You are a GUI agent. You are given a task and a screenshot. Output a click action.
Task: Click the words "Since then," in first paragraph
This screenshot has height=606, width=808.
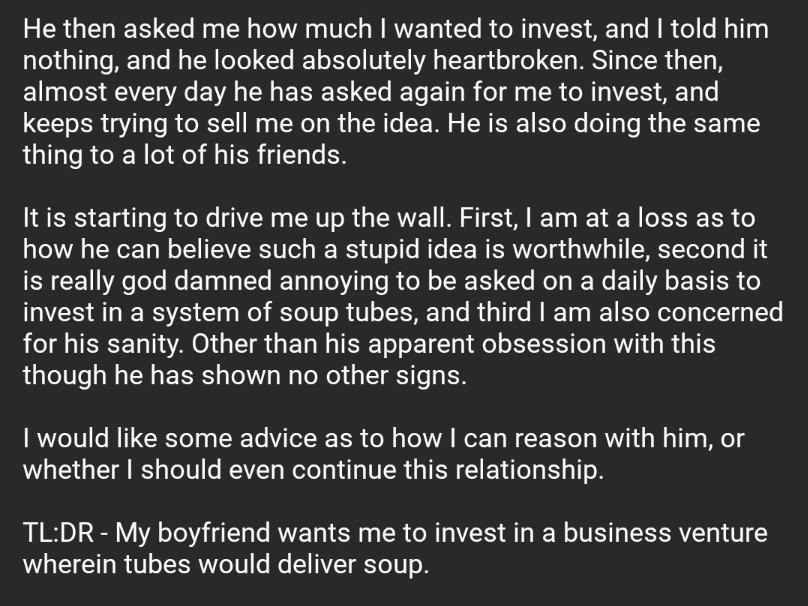click(657, 60)
